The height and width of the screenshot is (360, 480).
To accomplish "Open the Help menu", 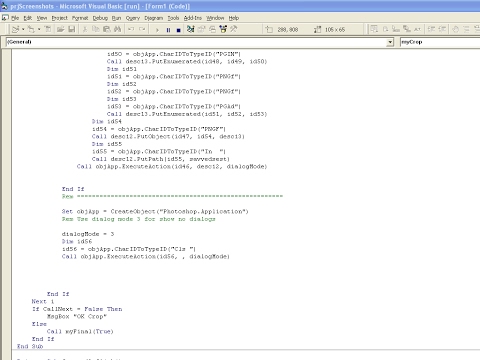I will (234, 18).
